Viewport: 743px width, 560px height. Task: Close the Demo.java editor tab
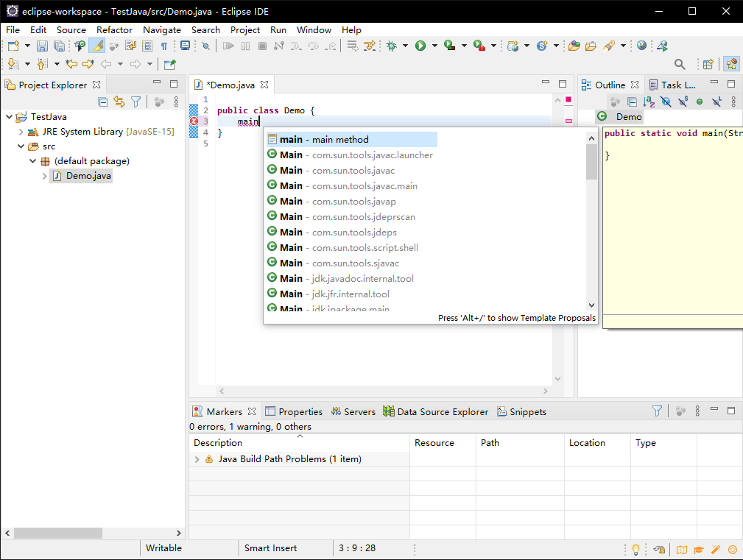tap(264, 85)
